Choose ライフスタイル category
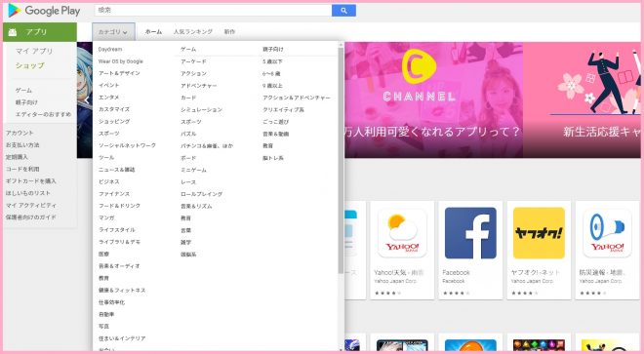Screen dimensions: 644x354 click(117, 229)
